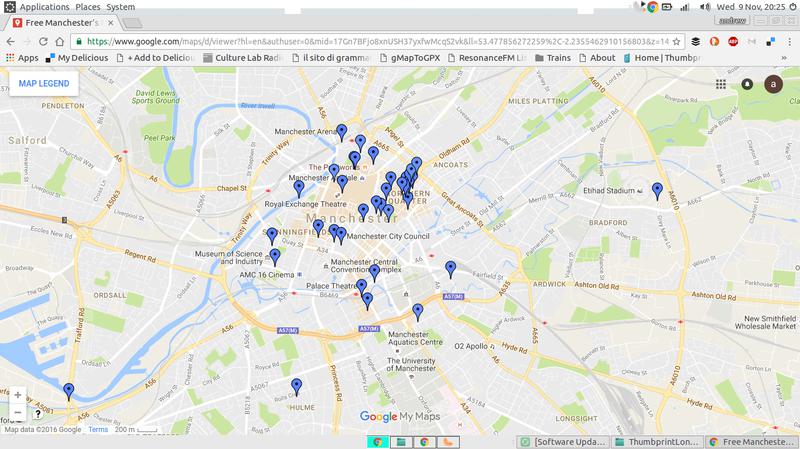Click the URL address bar
800x449 pixels.
click(x=378, y=42)
